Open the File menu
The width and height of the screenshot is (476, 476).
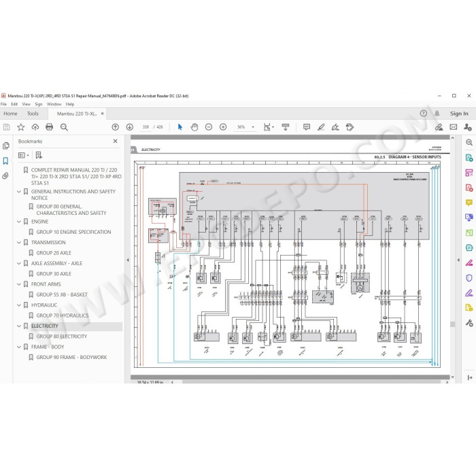[3, 104]
